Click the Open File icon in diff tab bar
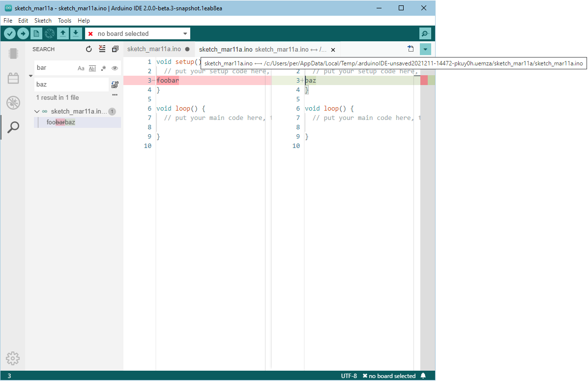 tap(411, 49)
